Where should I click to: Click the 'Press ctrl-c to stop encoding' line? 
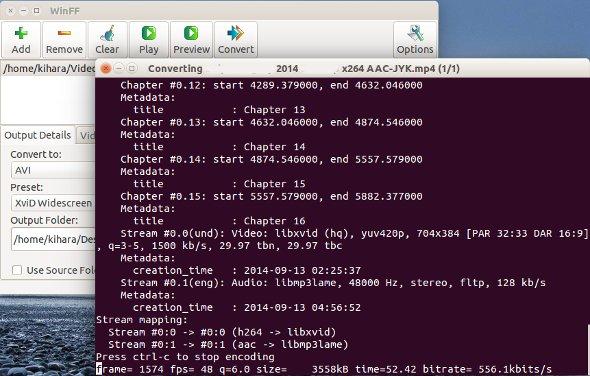coord(185,356)
